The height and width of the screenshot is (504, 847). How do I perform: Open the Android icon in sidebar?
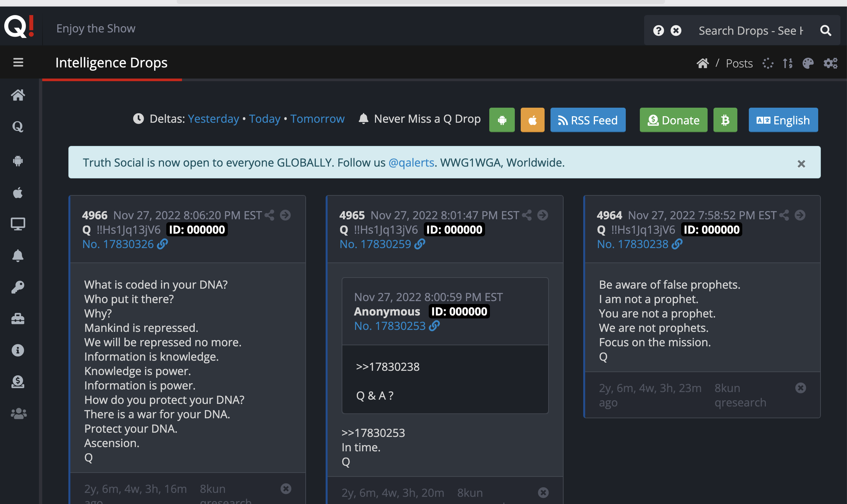[18, 160]
